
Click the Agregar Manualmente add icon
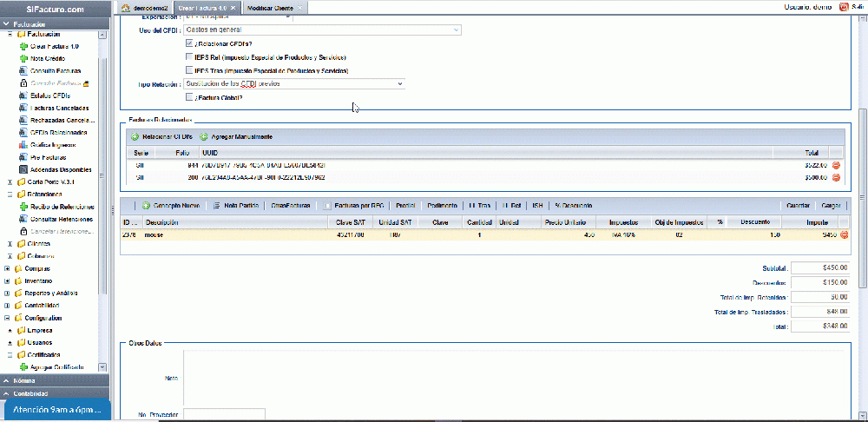[x=204, y=137]
